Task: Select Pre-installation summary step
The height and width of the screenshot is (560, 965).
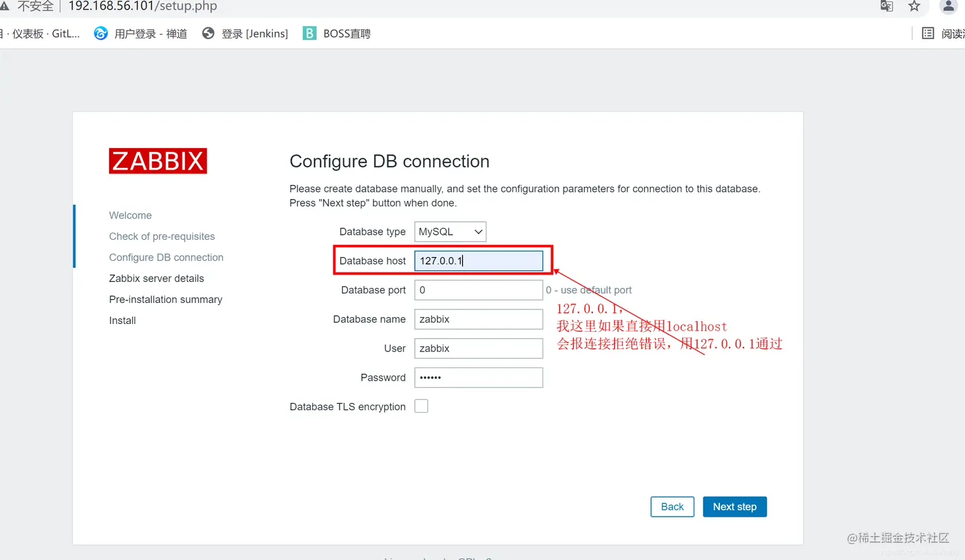Action: [x=165, y=300]
